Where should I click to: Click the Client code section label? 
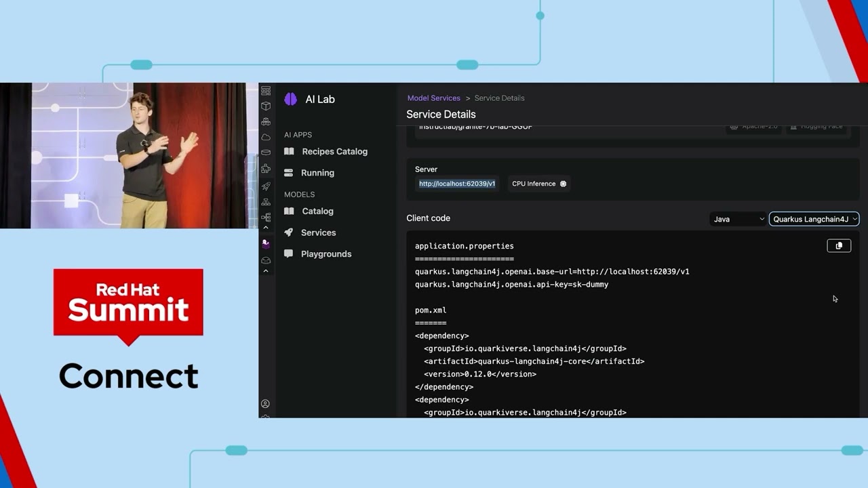tap(428, 218)
